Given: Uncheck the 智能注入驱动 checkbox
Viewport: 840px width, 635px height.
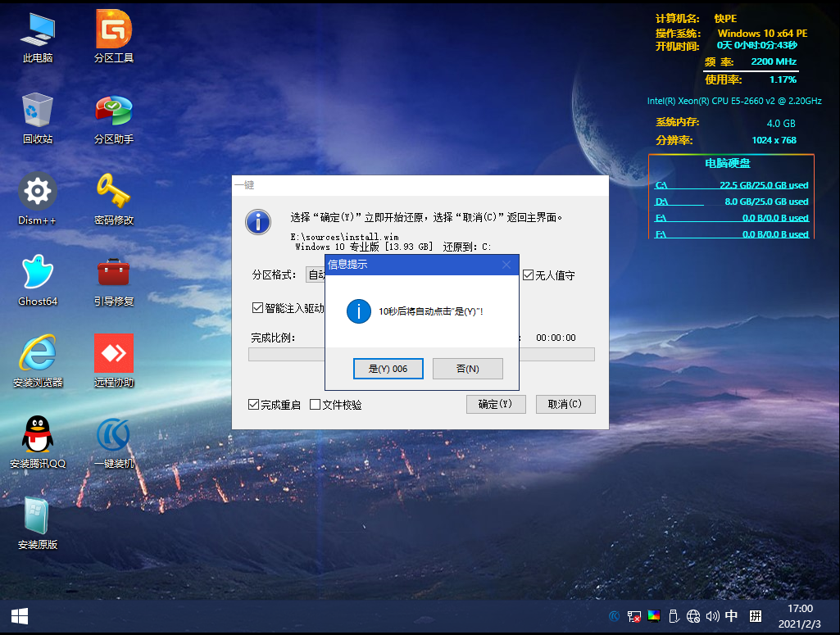Looking at the screenshot, I should pyautogui.click(x=257, y=308).
